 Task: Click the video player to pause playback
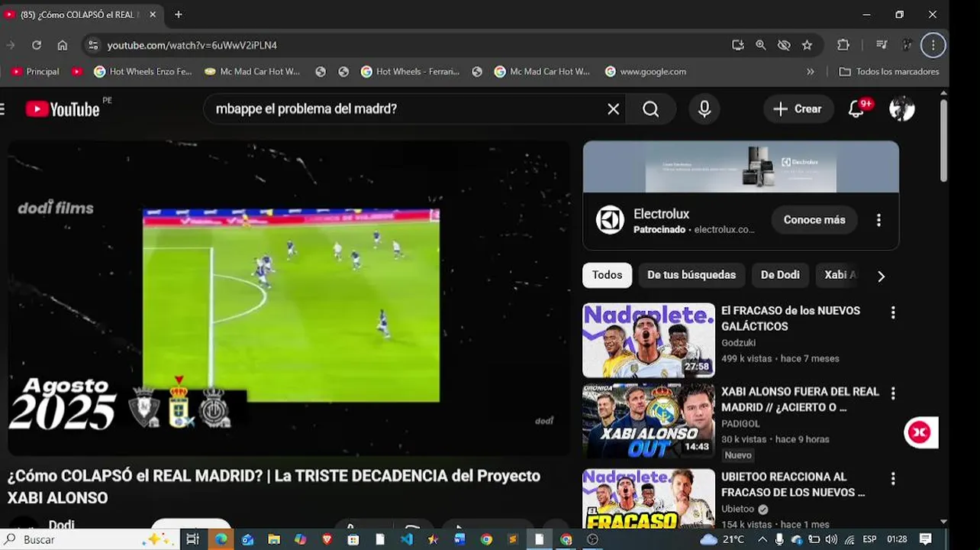click(x=289, y=298)
